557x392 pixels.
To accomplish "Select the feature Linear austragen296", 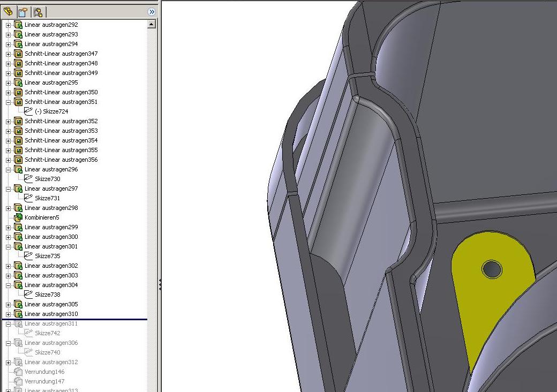I will click(x=51, y=169).
